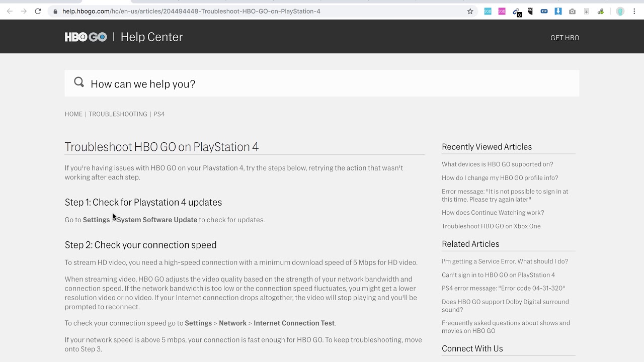Open 'Troubleshoot HBO GO on Xbox One'
This screenshot has height=362, width=644.
(x=491, y=226)
